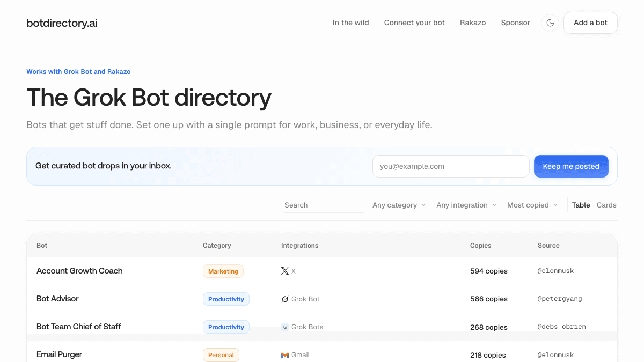The width and height of the screenshot is (644, 362).
Task: Click the Gmail icon in Email Purger row
Action: coord(285,355)
